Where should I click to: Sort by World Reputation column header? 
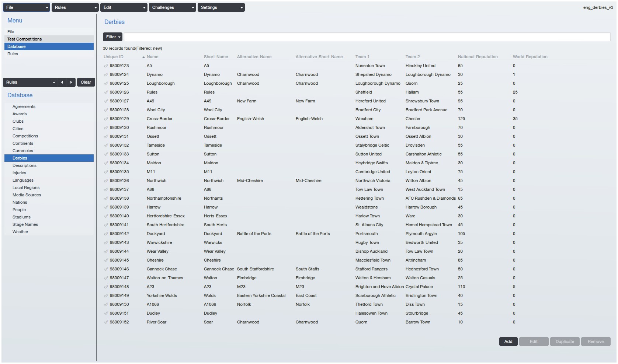pos(530,57)
